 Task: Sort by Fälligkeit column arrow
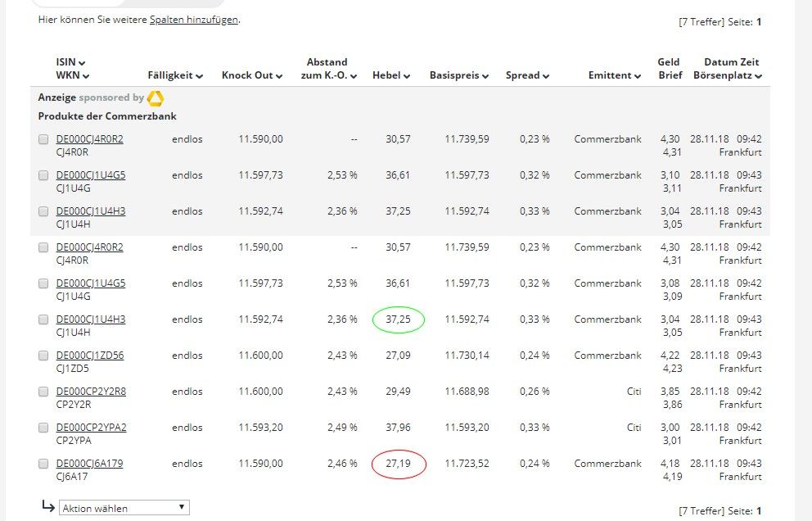point(200,76)
